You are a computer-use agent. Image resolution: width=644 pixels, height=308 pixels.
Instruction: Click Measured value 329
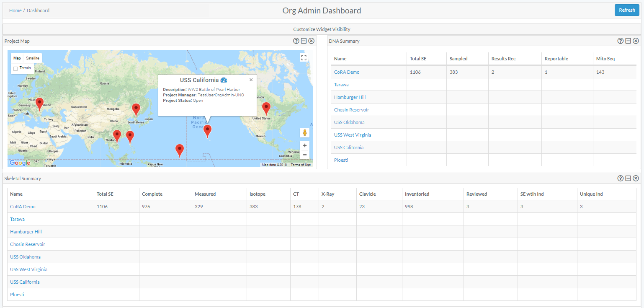tap(198, 207)
